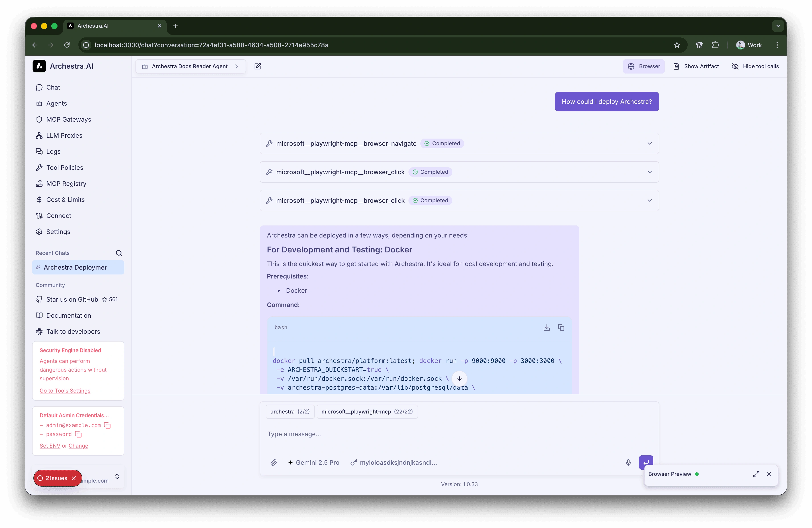The height and width of the screenshot is (528, 812).
Task: Toggle Show Artifact view
Action: click(x=696, y=66)
